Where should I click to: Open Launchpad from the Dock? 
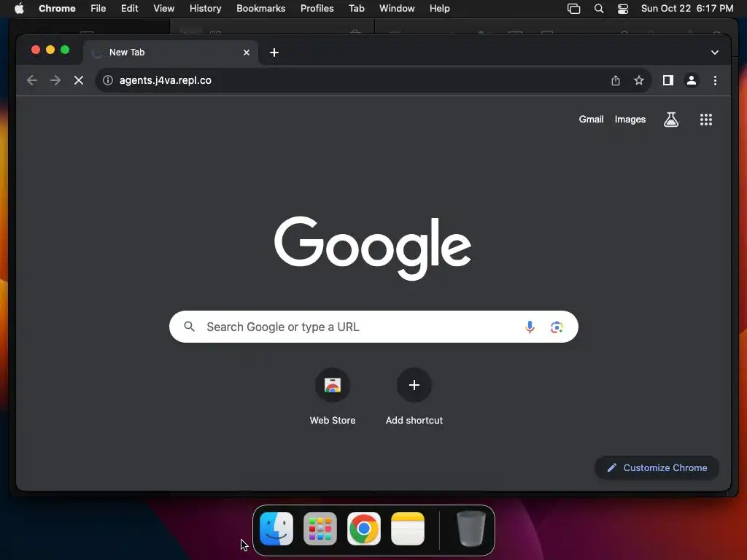coord(320,529)
